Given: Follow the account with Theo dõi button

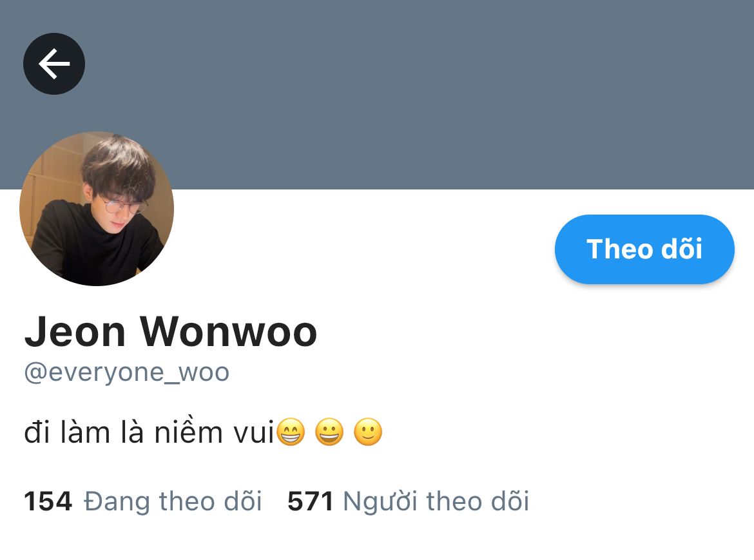Looking at the screenshot, I should [644, 249].
